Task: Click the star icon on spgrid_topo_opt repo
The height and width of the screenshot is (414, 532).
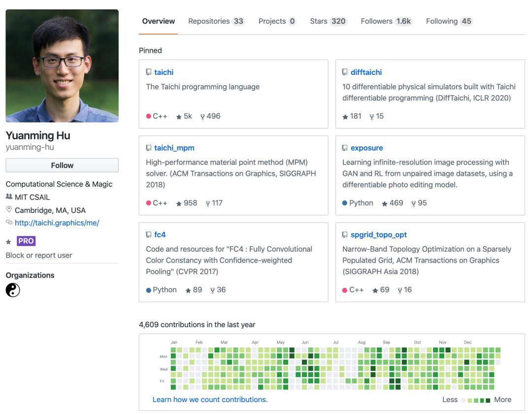Action: [375, 290]
